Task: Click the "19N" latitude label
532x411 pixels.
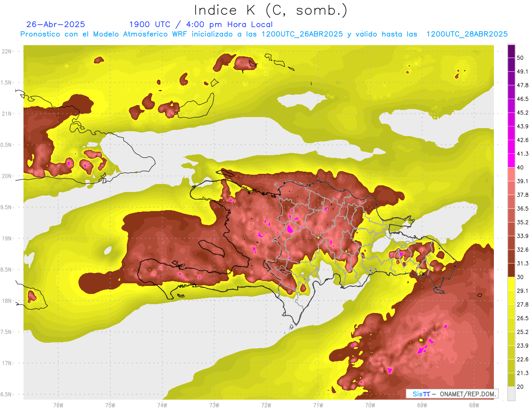Action: pyautogui.click(x=7, y=238)
